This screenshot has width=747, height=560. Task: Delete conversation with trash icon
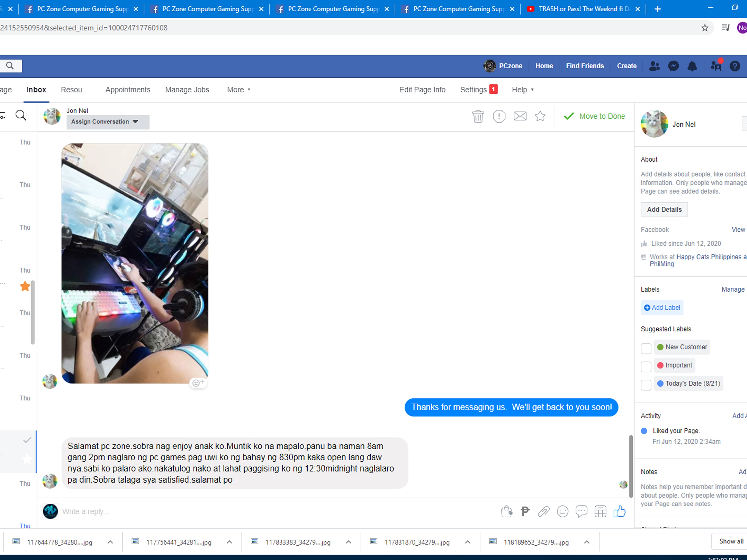[478, 116]
